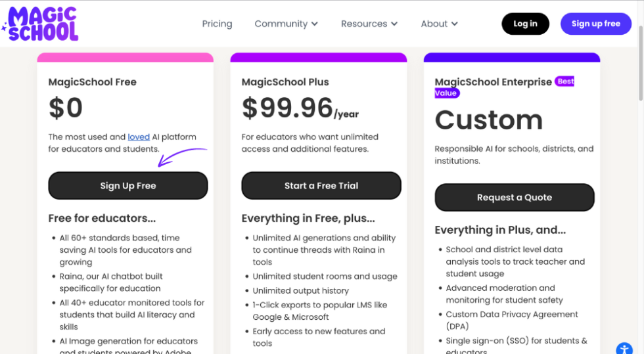Image resolution: width=644 pixels, height=354 pixels.
Task: Expand the About dropdown menu
Action: (439, 24)
